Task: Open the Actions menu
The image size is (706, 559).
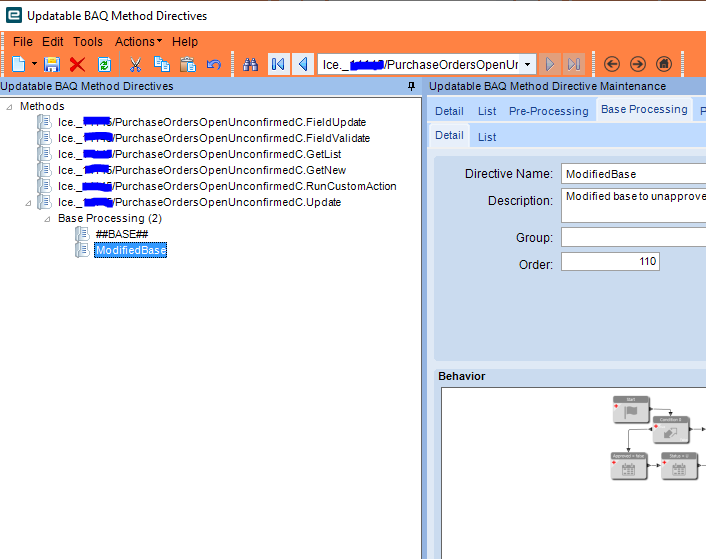Action: point(138,42)
